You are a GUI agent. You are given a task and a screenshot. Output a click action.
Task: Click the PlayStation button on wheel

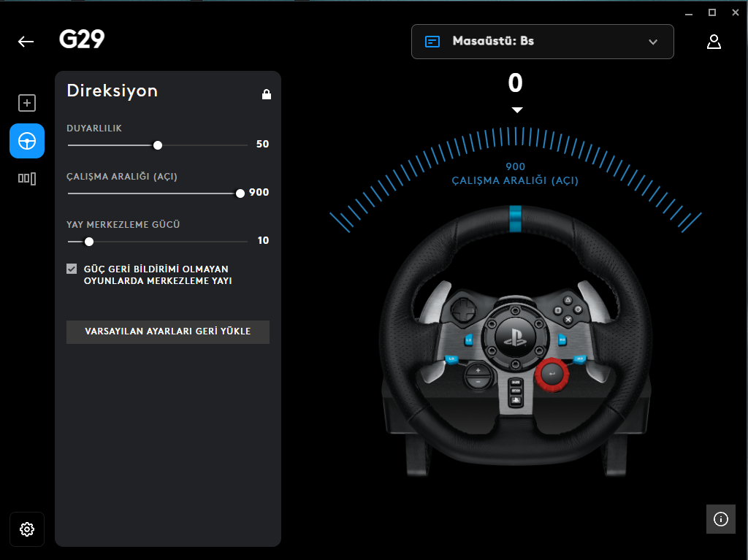[515, 337]
